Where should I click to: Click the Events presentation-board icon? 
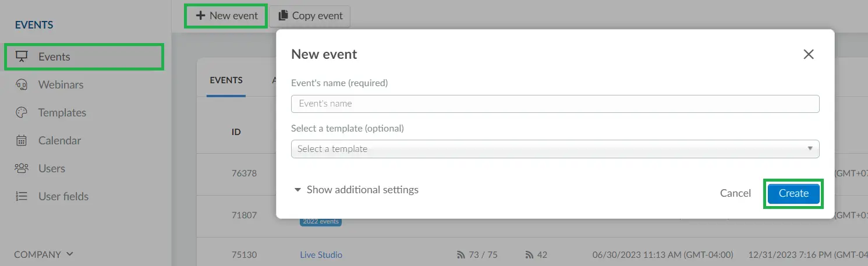click(x=22, y=56)
